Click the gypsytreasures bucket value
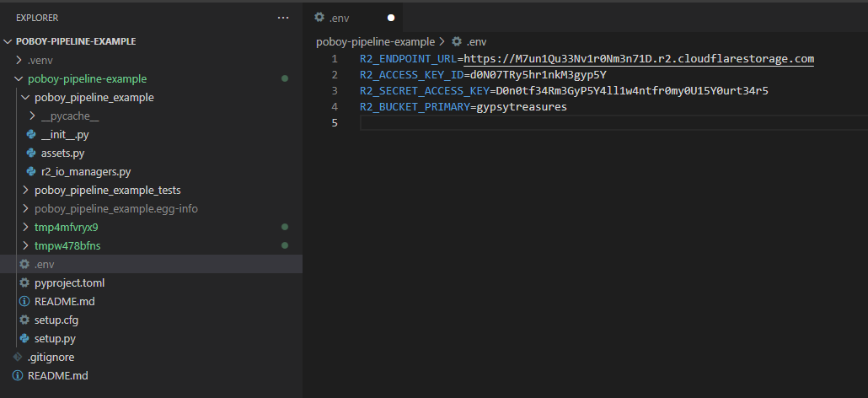The image size is (868, 398). pyautogui.click(x=522, y=107)
